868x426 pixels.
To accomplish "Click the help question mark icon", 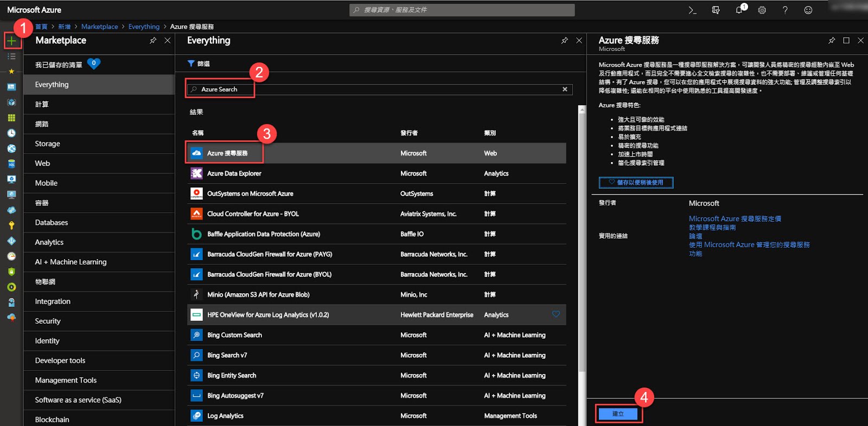I will pyautogui.click(x=785, y=10).
